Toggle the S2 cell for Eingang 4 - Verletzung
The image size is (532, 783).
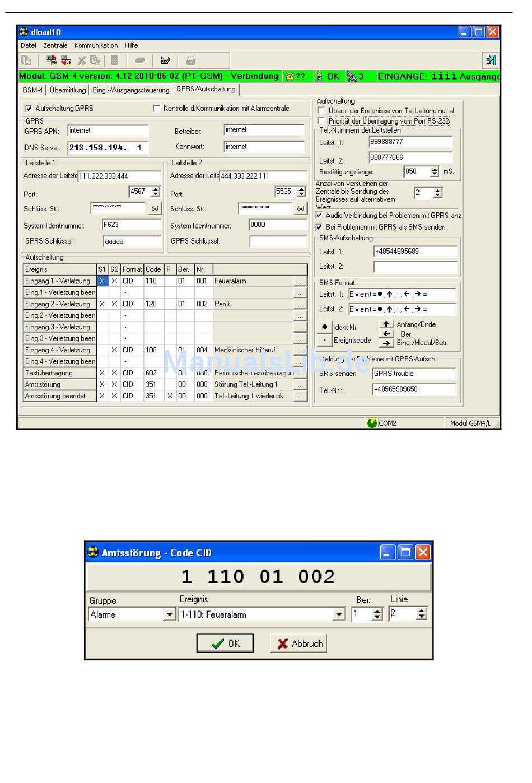pos(114,350)
